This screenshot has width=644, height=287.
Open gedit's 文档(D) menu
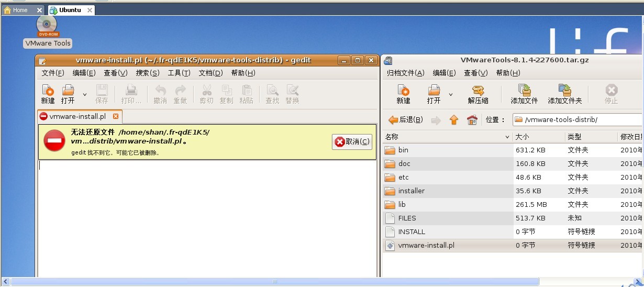(x=211, y=73)
